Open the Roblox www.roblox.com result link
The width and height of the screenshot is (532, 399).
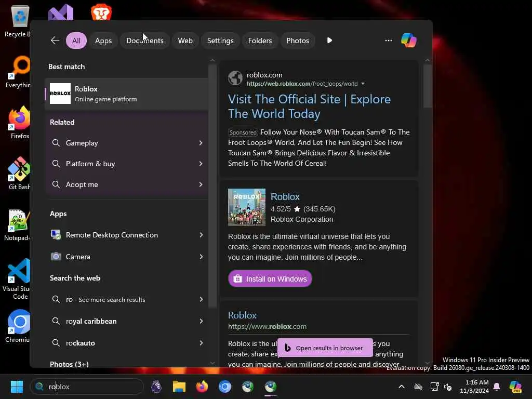coord(242,315)
